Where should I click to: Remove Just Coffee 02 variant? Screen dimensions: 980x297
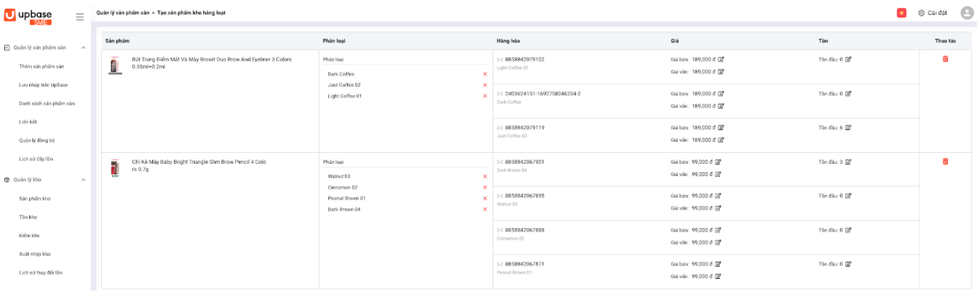coord(485,85)
